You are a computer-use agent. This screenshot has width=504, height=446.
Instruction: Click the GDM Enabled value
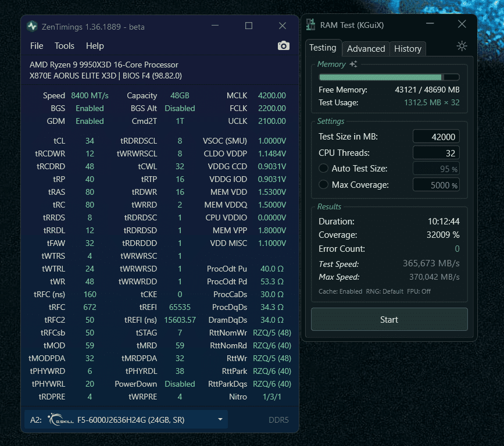click(90, 121)
